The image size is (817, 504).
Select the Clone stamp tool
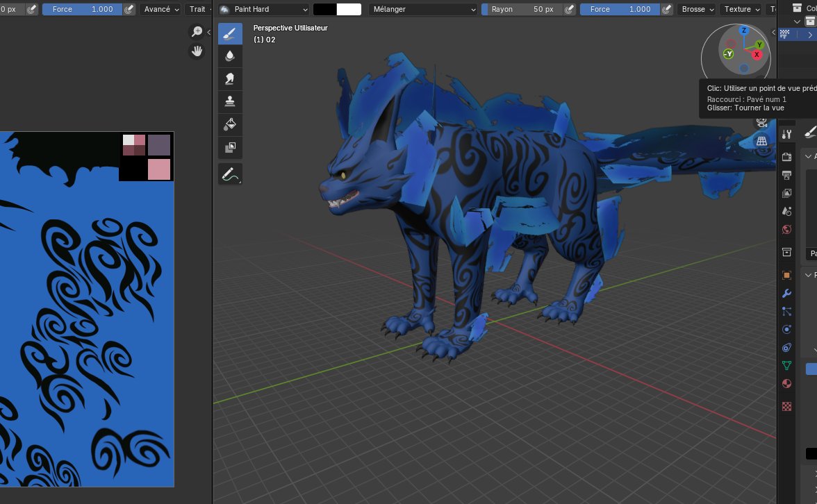pyautogui.click(x=230, y=101)
